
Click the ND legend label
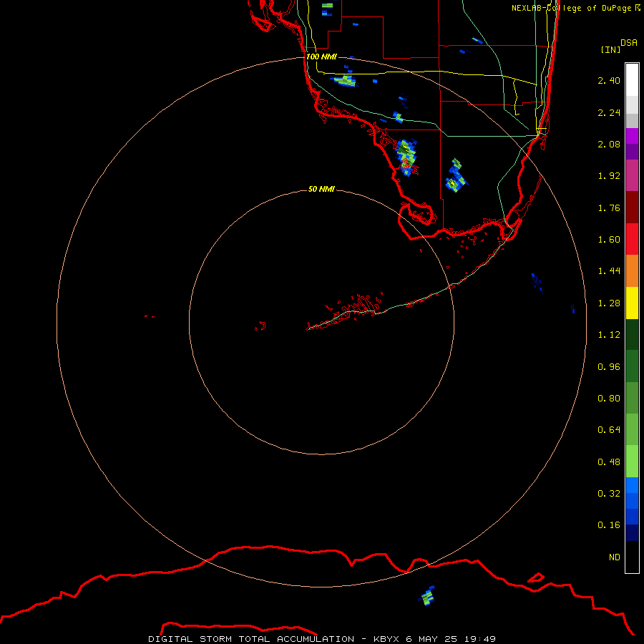[x=615, y=557]
